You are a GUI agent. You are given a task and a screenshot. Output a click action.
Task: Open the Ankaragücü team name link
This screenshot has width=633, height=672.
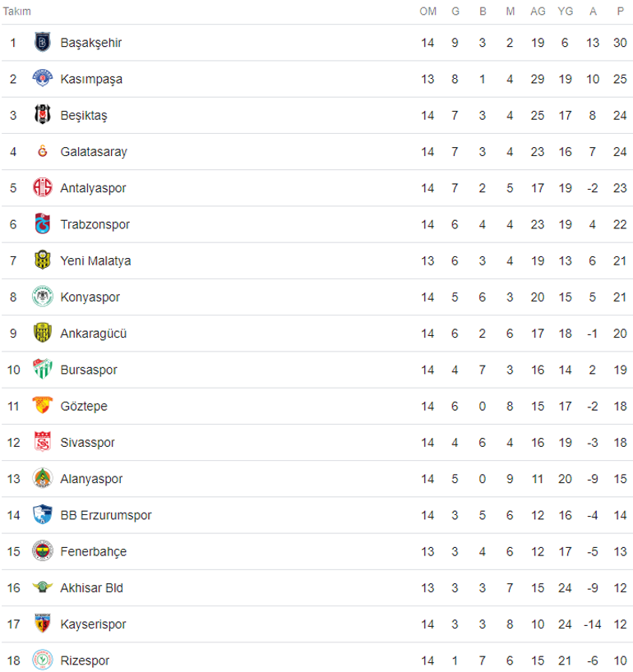[x=94, y=334]
